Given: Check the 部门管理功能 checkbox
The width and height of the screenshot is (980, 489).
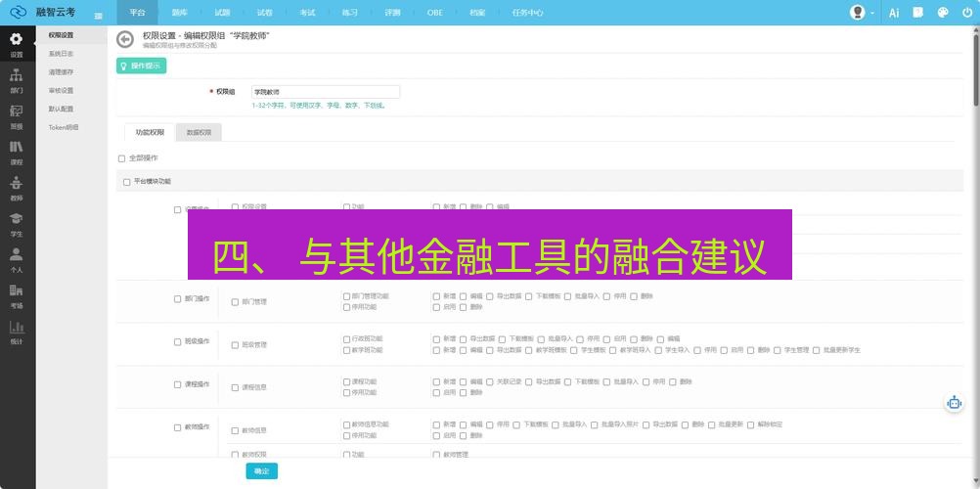Looking at the screenshot, I should (347, 296).
